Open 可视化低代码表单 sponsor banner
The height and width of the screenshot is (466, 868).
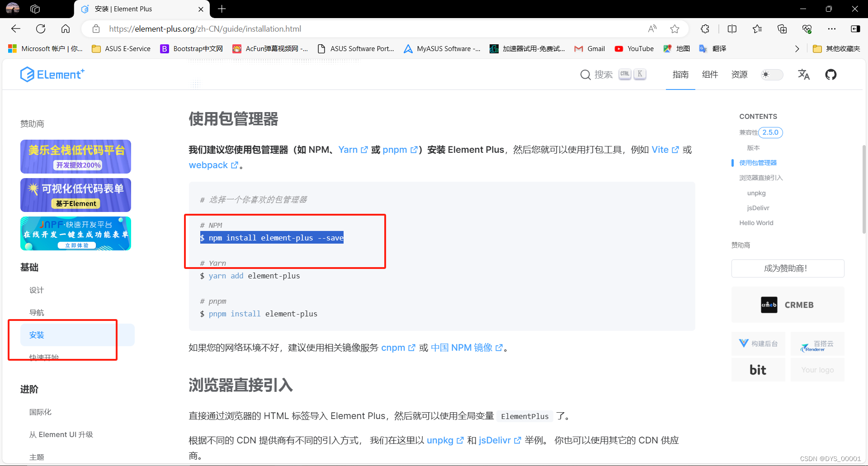75,195
